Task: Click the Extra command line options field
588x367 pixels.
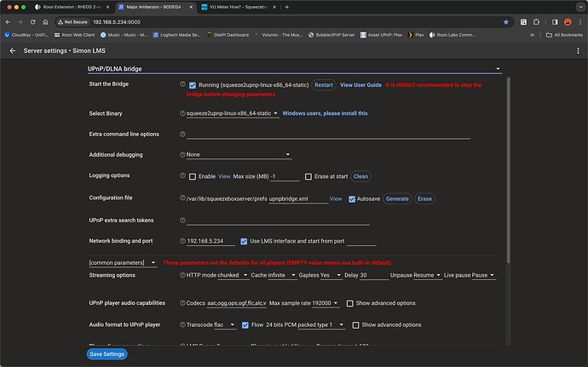Action: click(x=328, y=135)
